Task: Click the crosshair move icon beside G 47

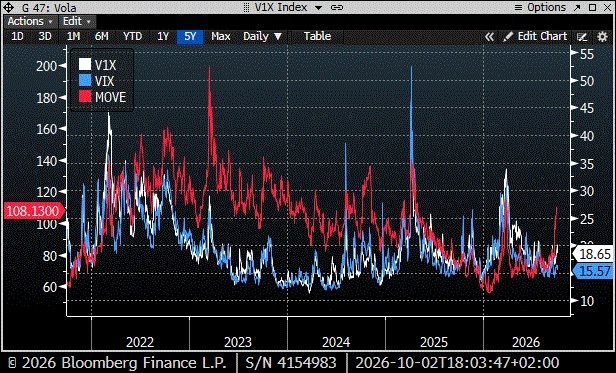Action: click(8, 7)
